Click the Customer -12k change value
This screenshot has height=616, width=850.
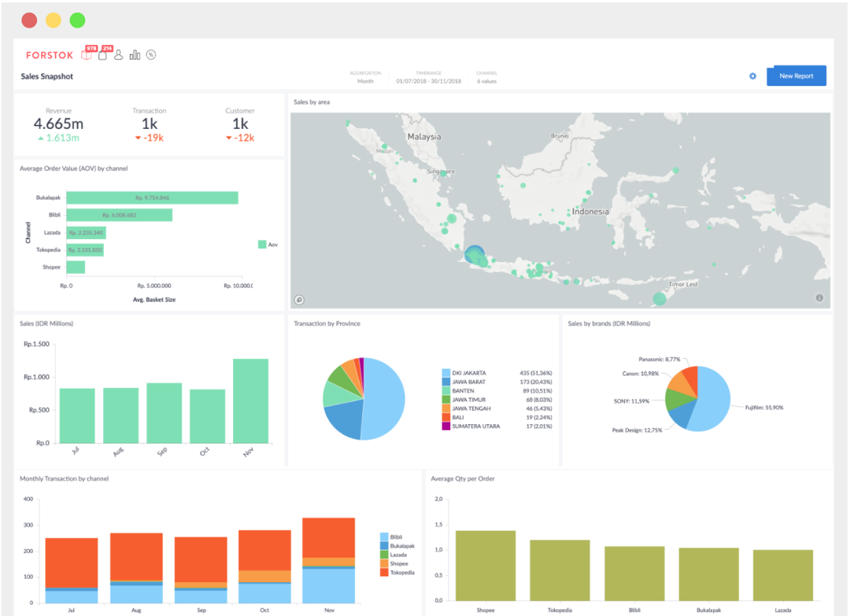(x=240, y=138)
